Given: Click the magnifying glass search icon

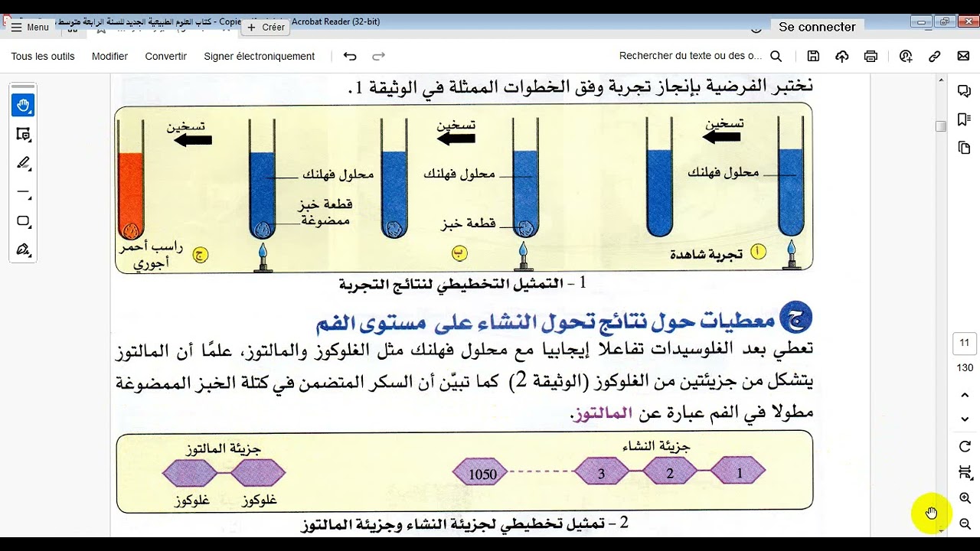Looking at the screenshot, I should (x=776, y=57).
